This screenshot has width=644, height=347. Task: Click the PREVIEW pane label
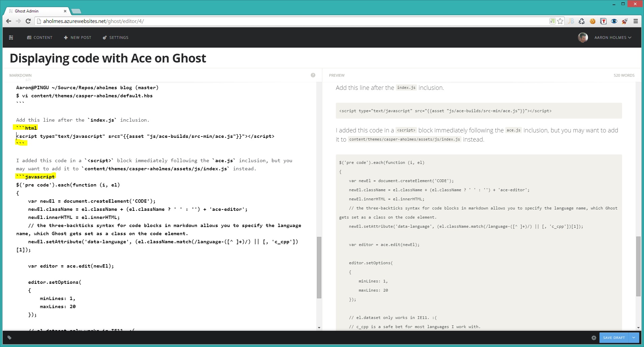point(337,75)
